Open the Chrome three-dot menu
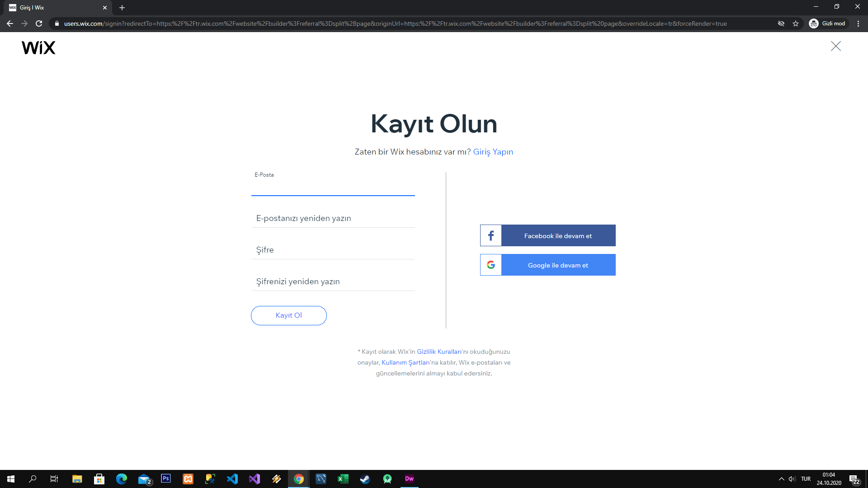 coord(858,23)
